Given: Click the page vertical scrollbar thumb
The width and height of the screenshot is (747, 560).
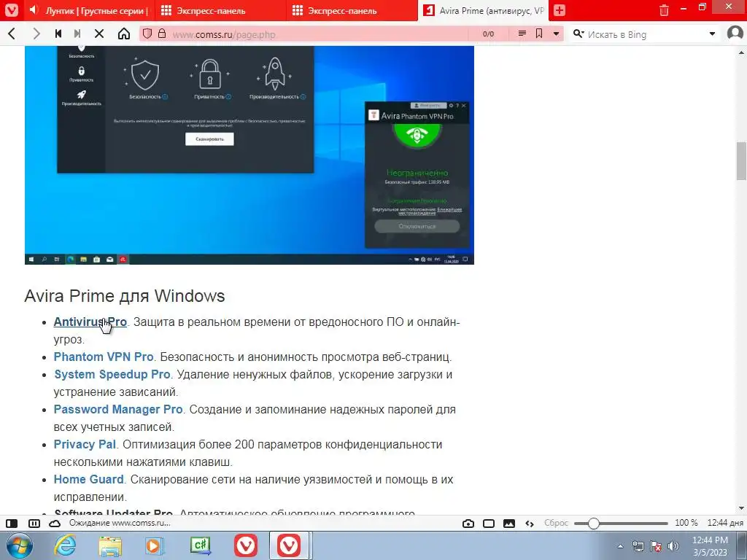Looking at the screenshot, I should coord(741,161).
